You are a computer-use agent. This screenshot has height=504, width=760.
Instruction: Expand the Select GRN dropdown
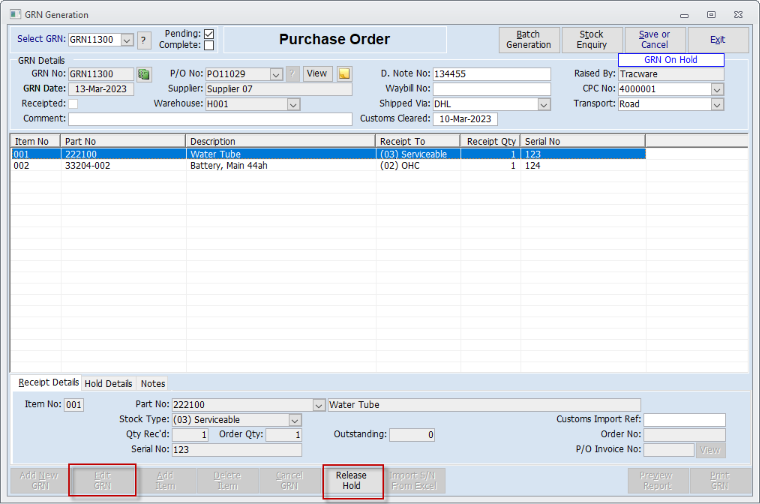click(x=127, y=40)
